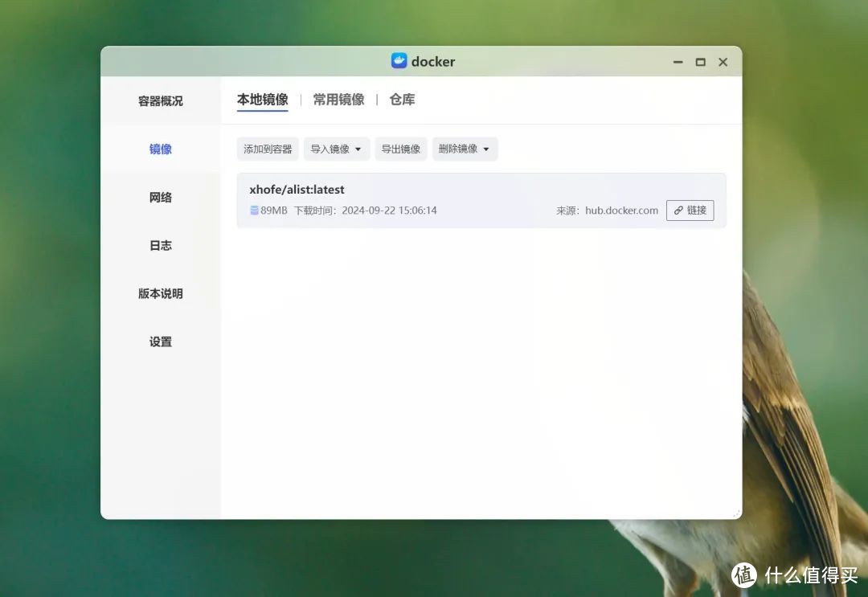Click the 添加到容器 button
The height and width of the screenshot is (597, 868).
[267, 149]
